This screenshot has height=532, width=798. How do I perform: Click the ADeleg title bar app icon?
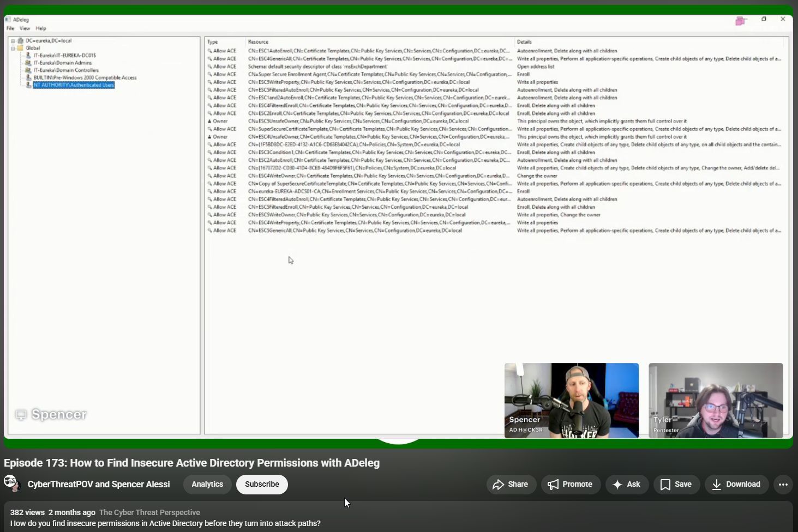pyautogui.click(x=8, y=20)
